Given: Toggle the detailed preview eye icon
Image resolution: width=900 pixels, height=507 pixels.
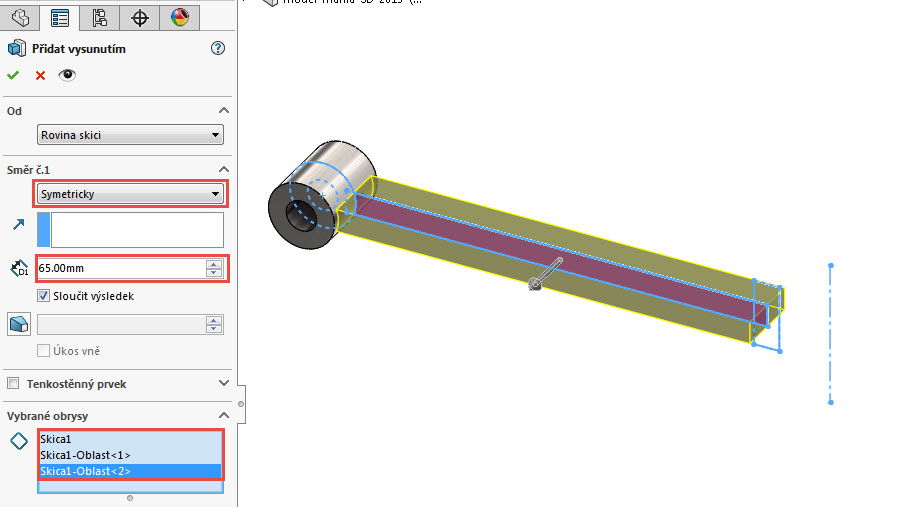Looking at the screenshot, I should tap(67, 75).
